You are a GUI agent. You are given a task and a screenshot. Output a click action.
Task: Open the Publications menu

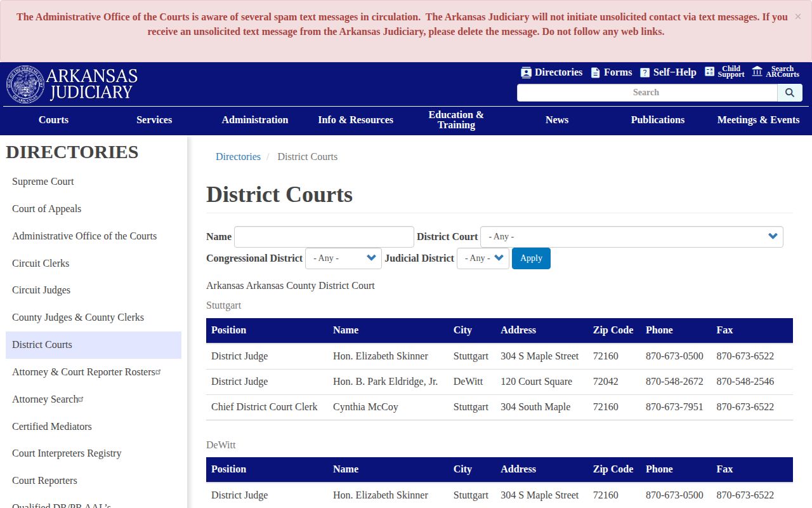658,120
